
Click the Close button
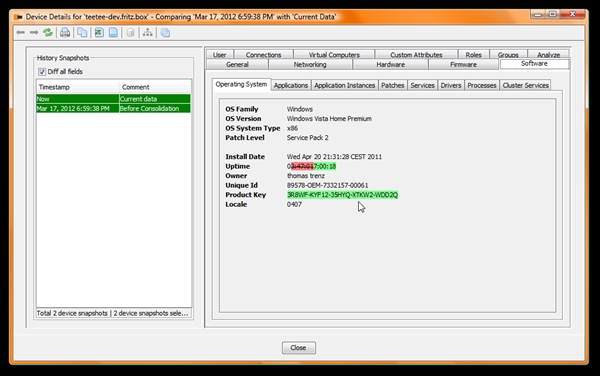coord(299,348)
